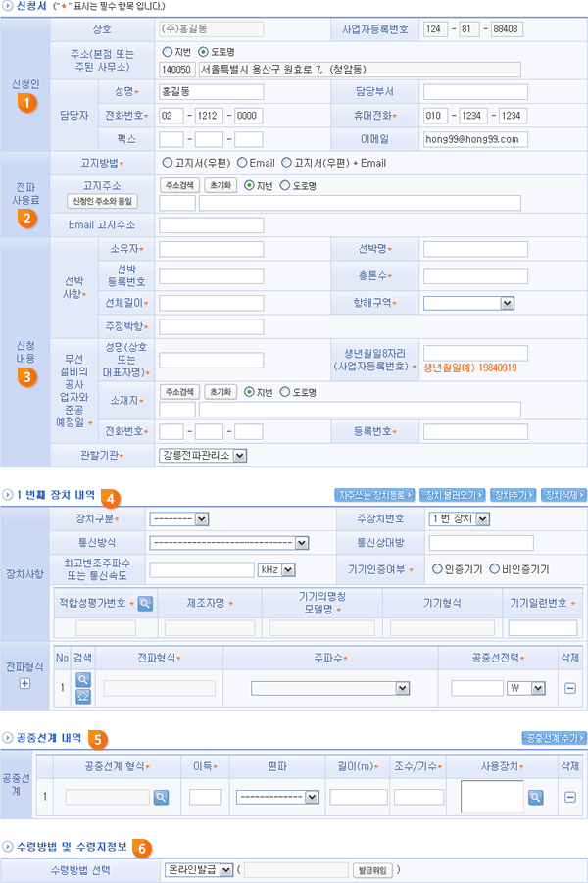Mark the device as 인증기기
588x883 pixels.
tap(437, 569)
